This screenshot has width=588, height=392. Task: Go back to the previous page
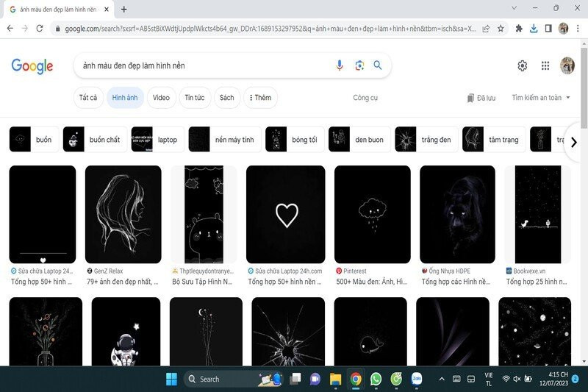tap(10, 29)
